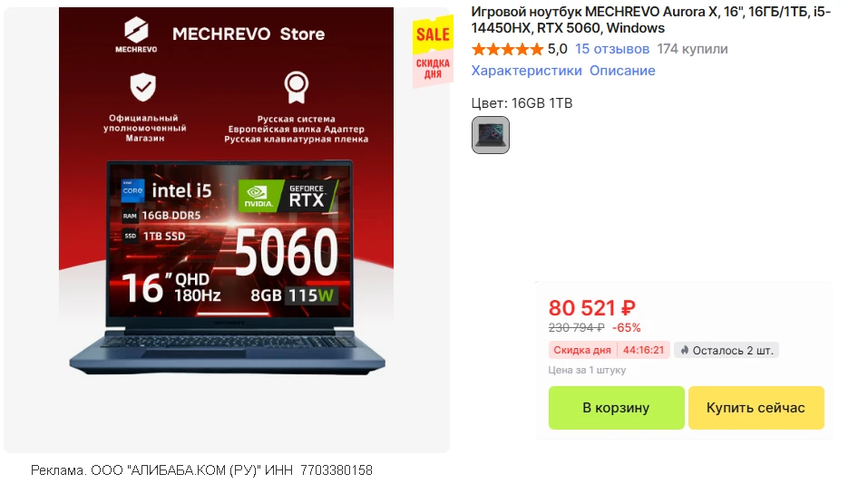The height and width of the screenshot is (484, 868).
Task: Add to cart with В корзину button
Action: pos(616,408)
